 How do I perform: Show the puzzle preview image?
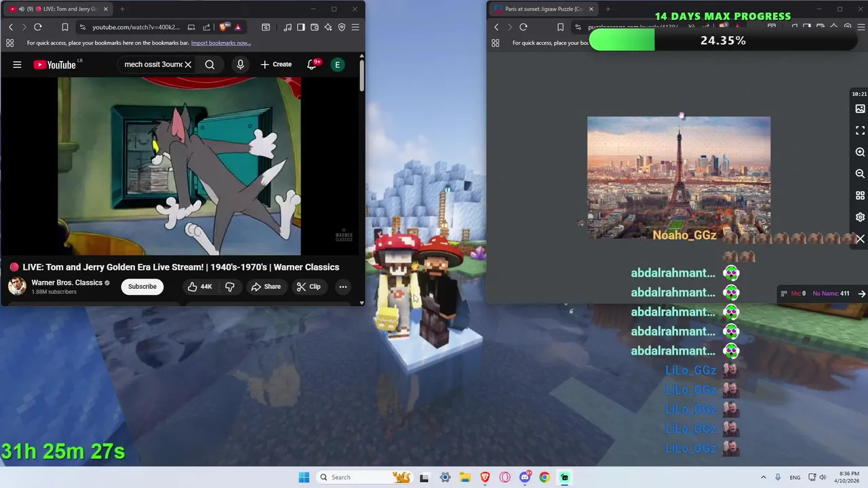tap(860, 108)
